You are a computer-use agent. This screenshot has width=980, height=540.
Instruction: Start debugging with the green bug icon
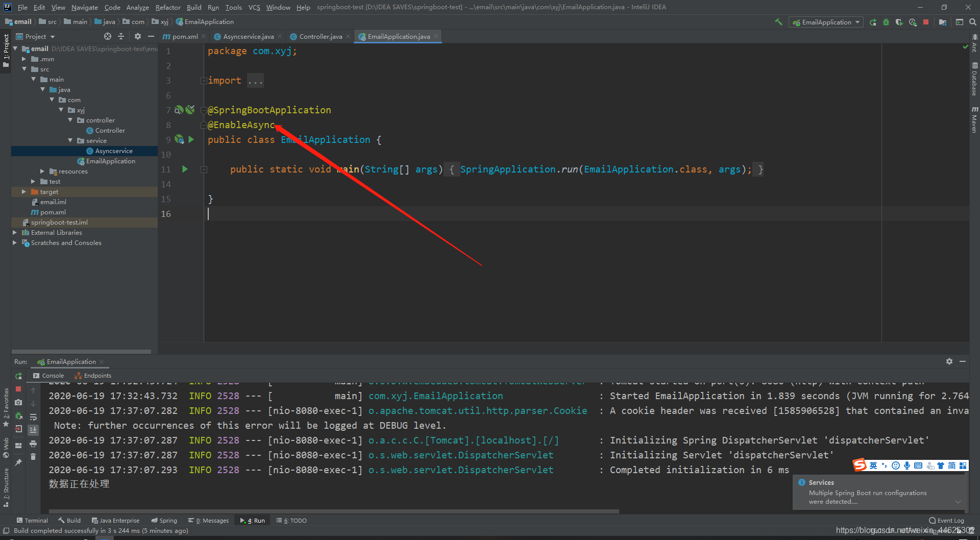(x=886, y=22)
